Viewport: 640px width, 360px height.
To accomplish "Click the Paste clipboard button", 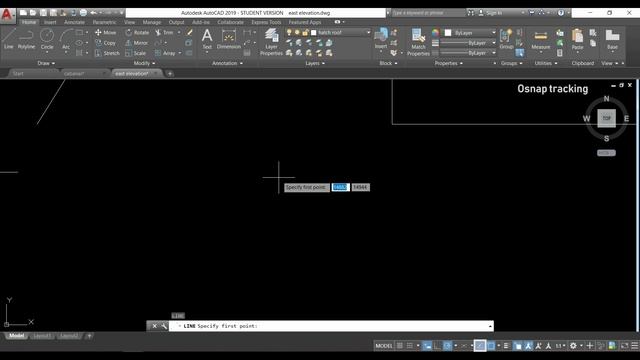I will 577,39.
